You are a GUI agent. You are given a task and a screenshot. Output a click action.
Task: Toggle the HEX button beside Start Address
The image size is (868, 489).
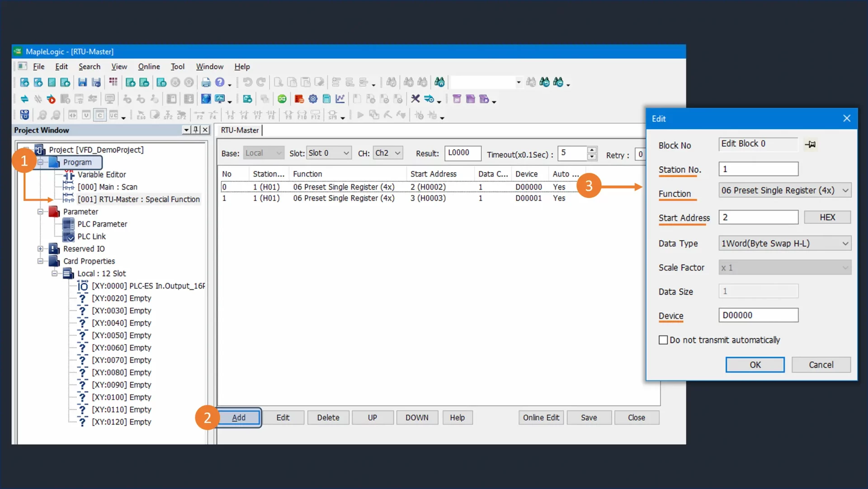tap(827, 218)
